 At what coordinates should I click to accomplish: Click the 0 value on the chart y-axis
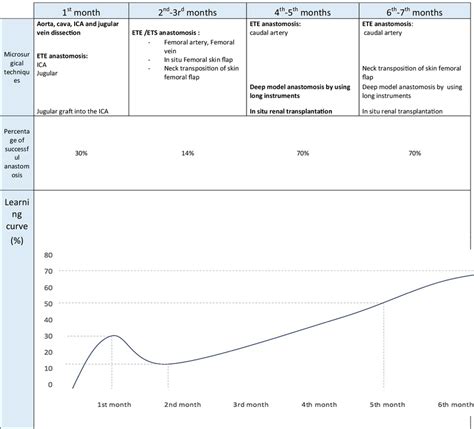50,385
